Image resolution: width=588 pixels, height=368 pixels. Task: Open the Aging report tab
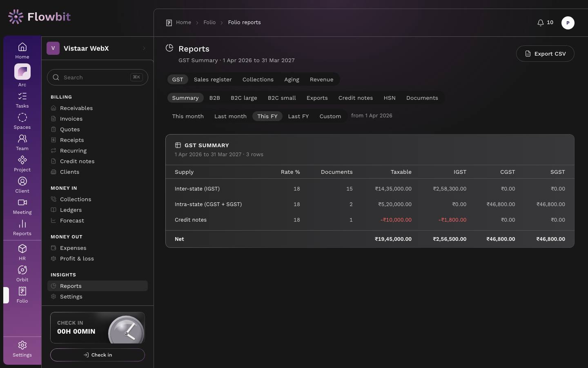coord(292,79)
